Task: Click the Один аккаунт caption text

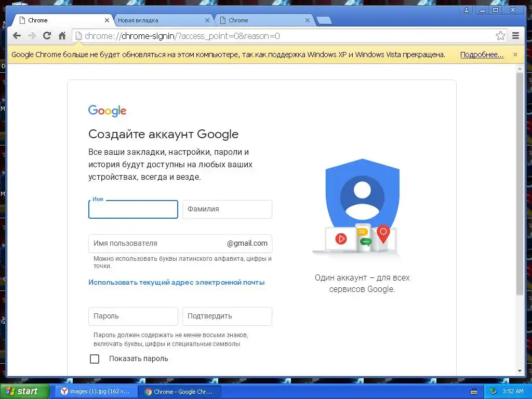Action: [x=362, y=283]
